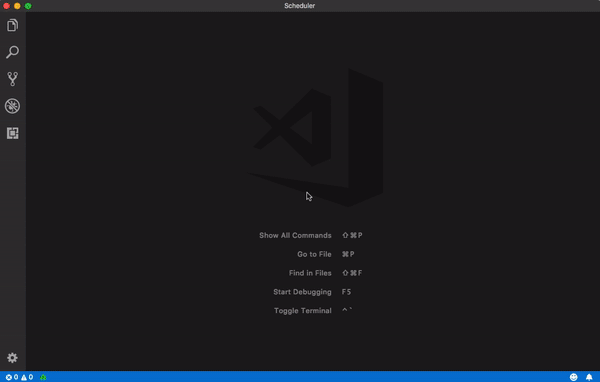Screen dimensions: 600x382
Task: Open the Extensions view
Action: [12, 133]
